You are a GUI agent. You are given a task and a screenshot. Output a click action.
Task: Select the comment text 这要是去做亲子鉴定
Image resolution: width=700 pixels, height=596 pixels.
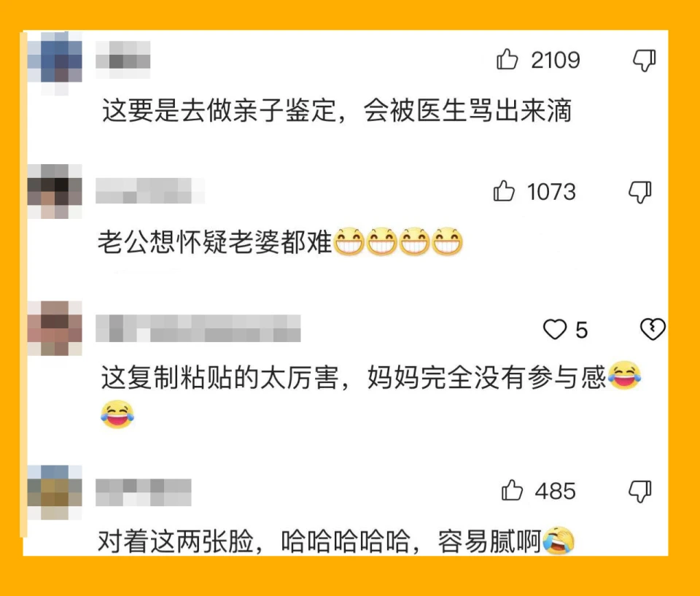pos(219,110)
